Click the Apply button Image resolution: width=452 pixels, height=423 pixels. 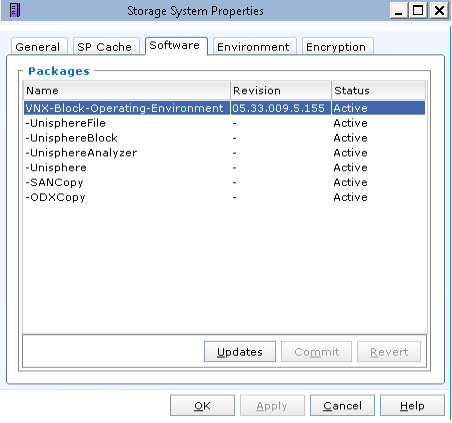(272, 405)
